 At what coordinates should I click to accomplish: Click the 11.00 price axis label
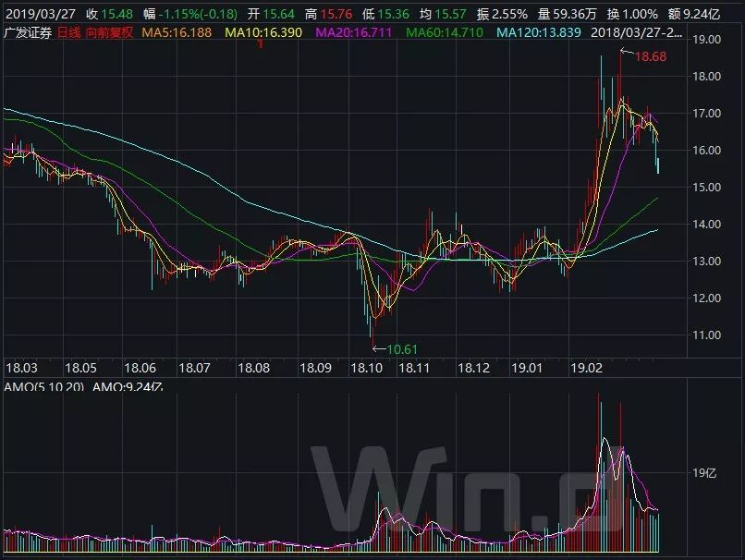(x=706, y=335)
